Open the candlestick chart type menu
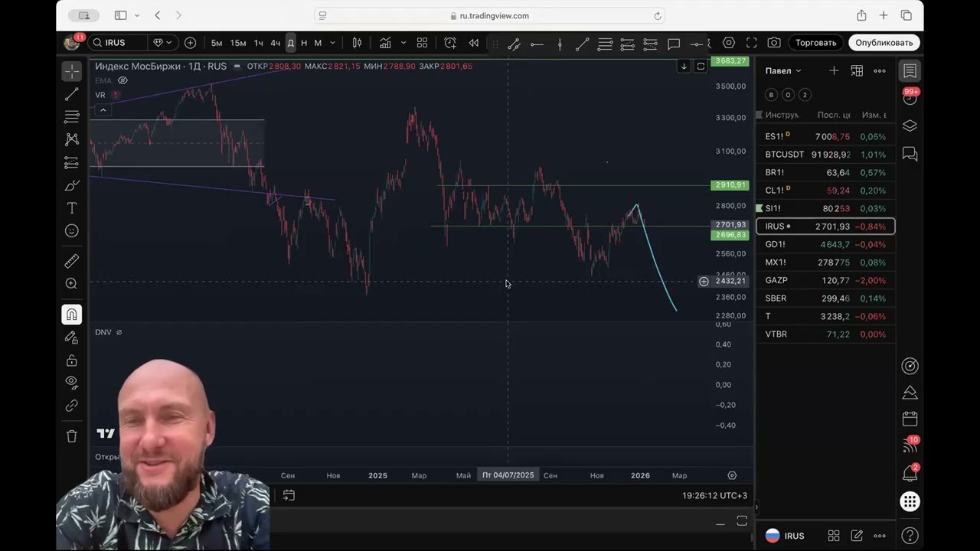The image size is (980, 551). click(x=357, y=43)
